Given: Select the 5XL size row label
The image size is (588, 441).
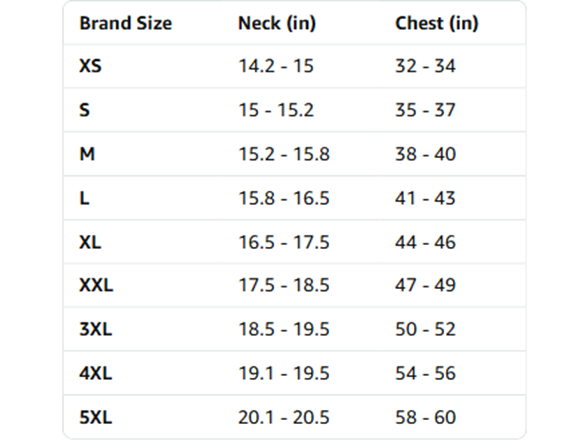Looking at the screenshot, I should click(x=96, y=417).
